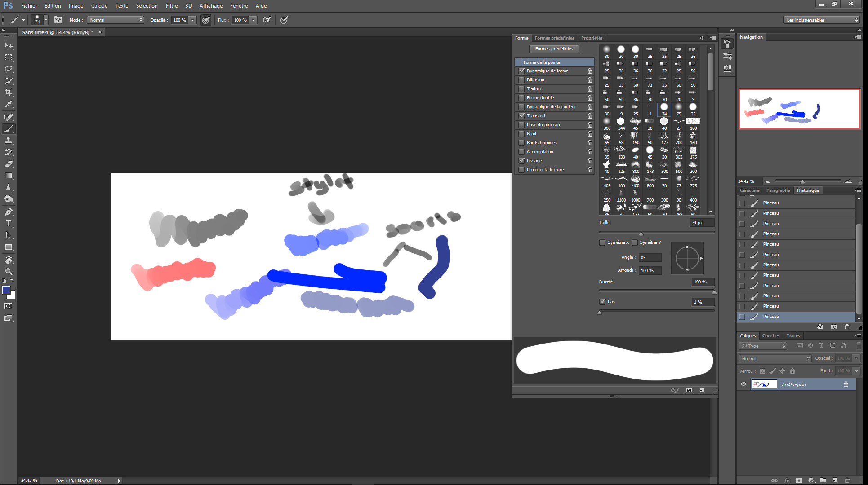The image size is (868, 485).
Task: Check the Symétrie X option
Action: pos(602,242)
